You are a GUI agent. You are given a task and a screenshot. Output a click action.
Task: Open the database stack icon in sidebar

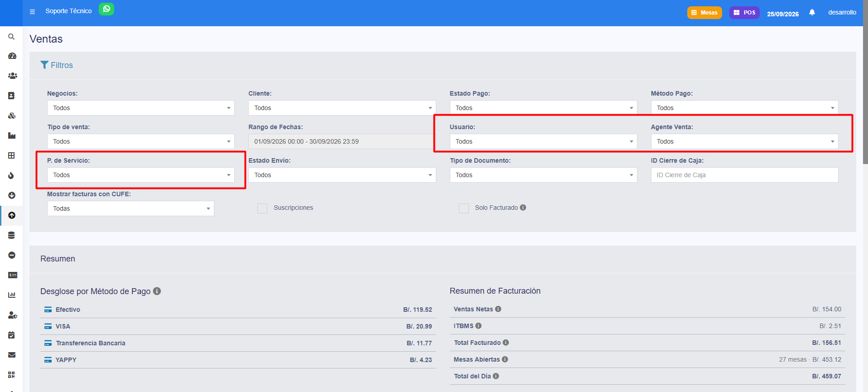[11, 235]
